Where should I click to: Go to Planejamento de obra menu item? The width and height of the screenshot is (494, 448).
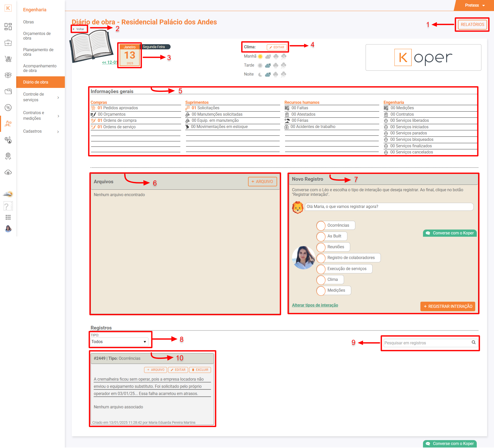[38, 52]
